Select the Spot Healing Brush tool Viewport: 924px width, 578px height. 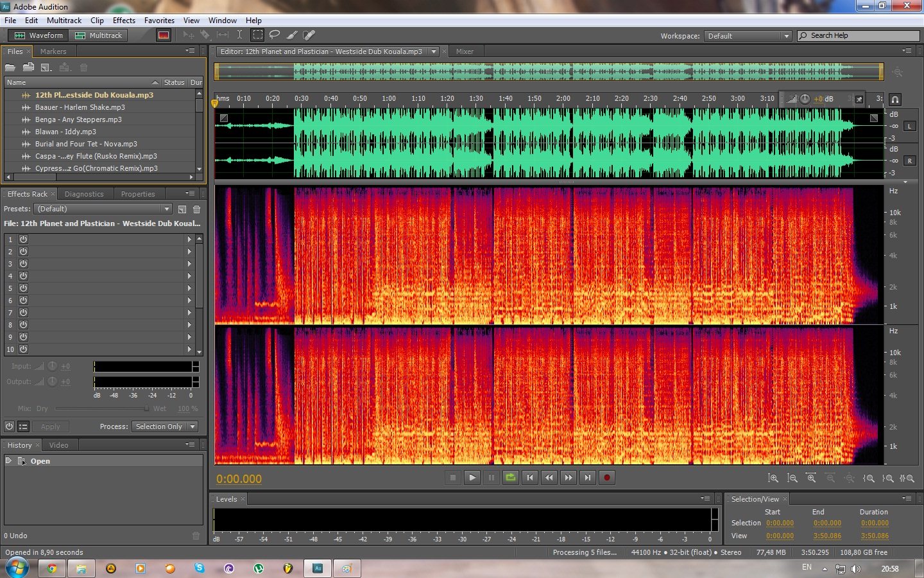pyautogui.click(x=309, y=35)
